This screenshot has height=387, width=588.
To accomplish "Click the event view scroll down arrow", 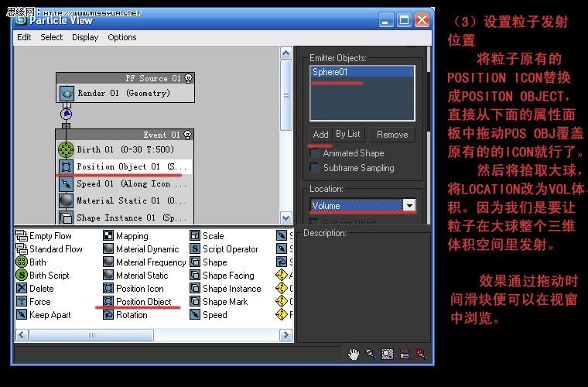I will click(x=286, y=217).
